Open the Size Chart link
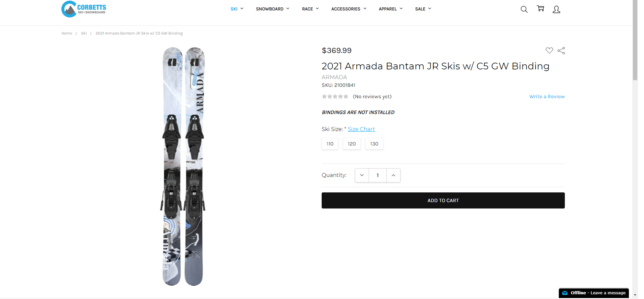Viewport: 644px width, 299px height. pos(361,129)
